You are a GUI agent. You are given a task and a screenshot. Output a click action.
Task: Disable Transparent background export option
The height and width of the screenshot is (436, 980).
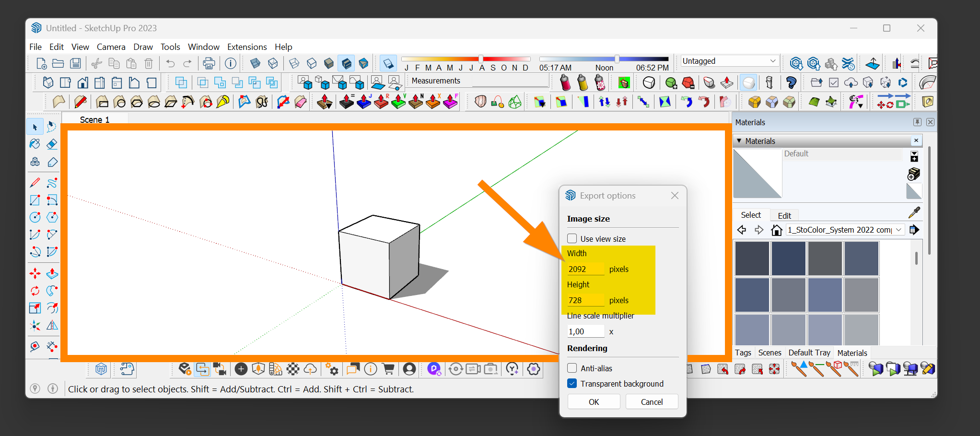coord(572,383)
